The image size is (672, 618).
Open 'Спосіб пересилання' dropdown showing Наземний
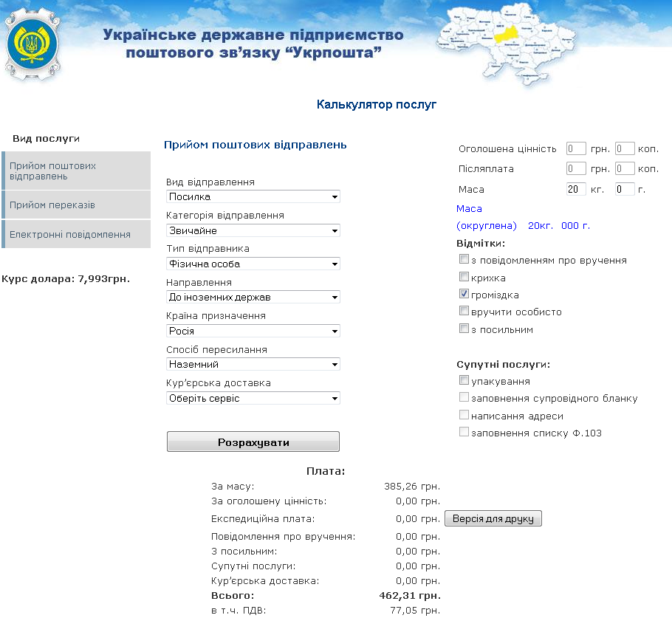click(x=253, y=364)
